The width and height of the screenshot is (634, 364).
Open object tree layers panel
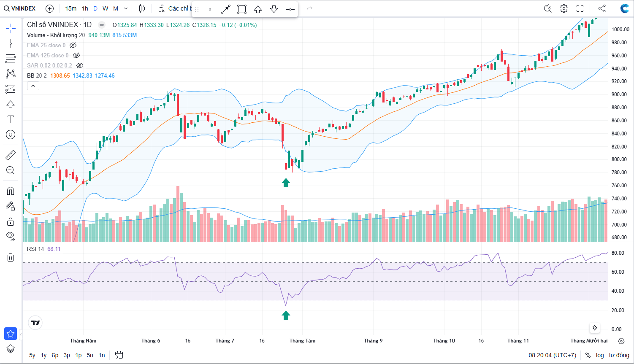pos(11,349)
